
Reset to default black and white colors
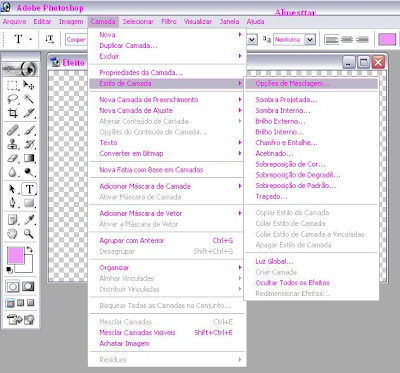click(9, 270)
